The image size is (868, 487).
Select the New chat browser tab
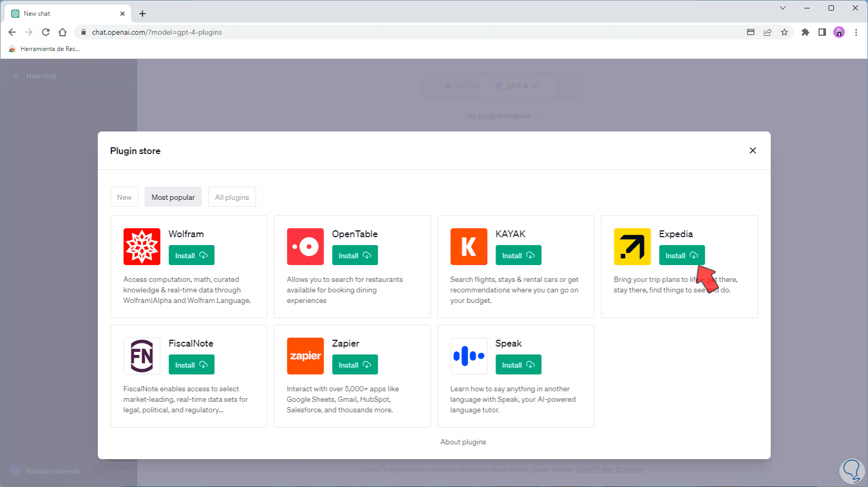(x=68, y=14)
